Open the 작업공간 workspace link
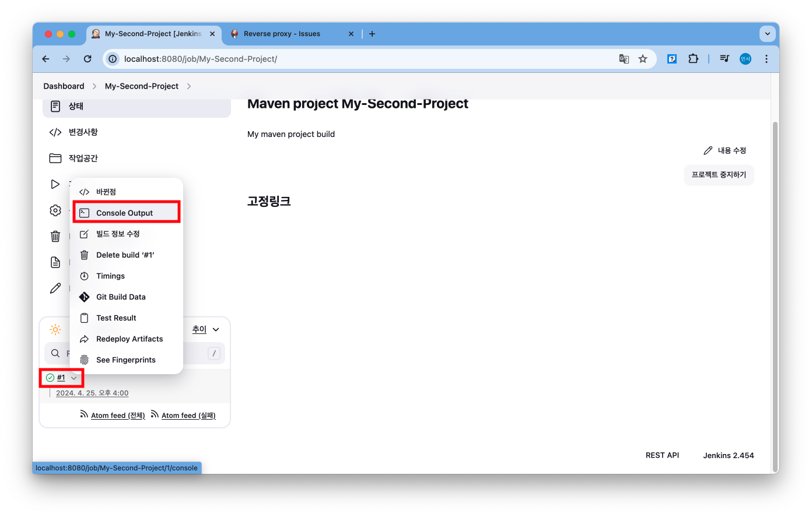Viewport: 812px width, 517px height. (x=83, y=159)
